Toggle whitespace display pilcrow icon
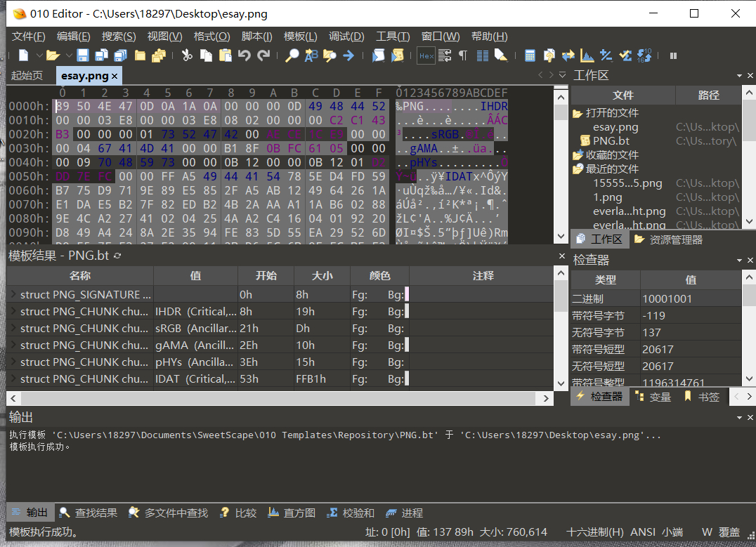Screen dimensions: 756x547 point(463,55)
